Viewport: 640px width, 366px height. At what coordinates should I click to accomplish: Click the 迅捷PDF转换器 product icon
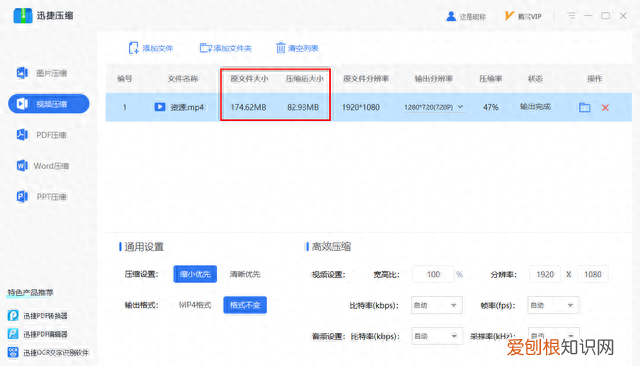pos(13,315)
